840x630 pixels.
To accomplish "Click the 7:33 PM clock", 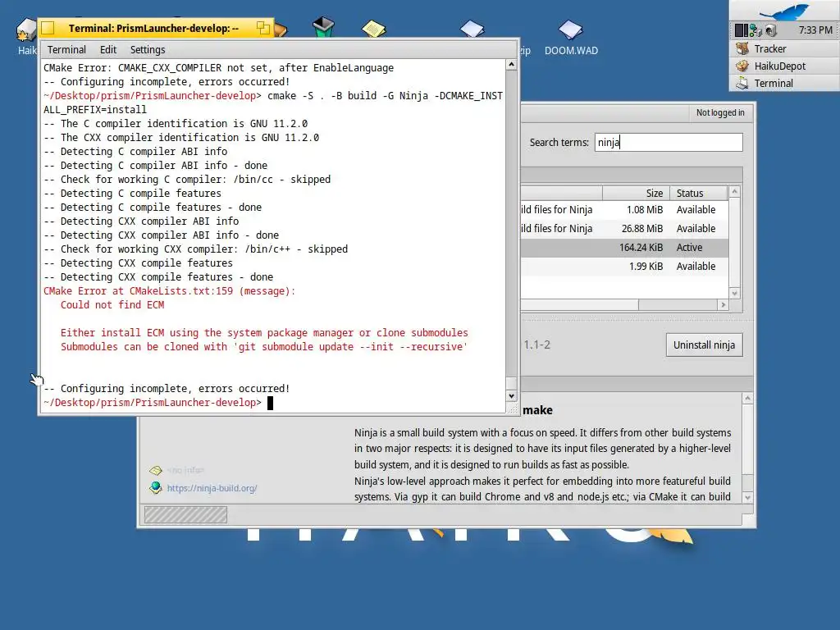I will tap(815, 30).
